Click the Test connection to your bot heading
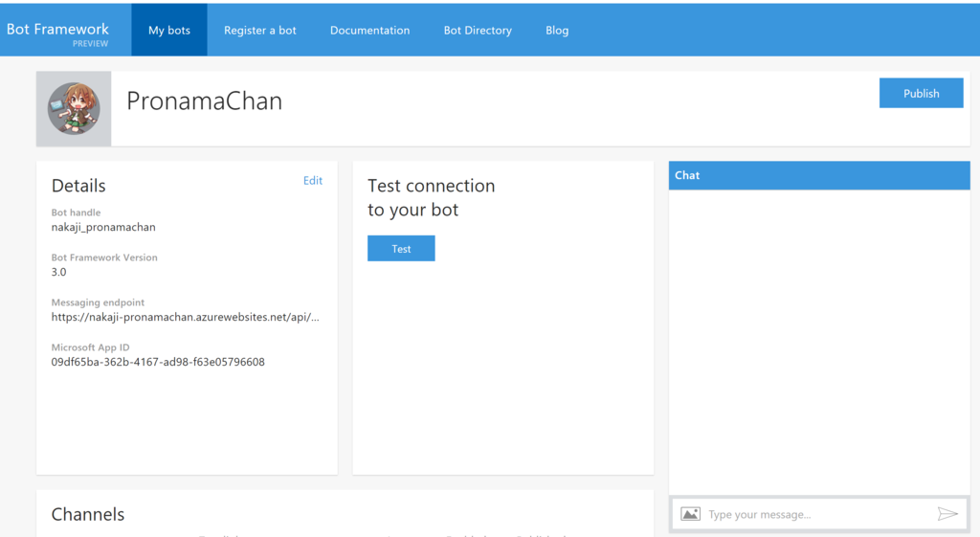 tap(432, 197)
